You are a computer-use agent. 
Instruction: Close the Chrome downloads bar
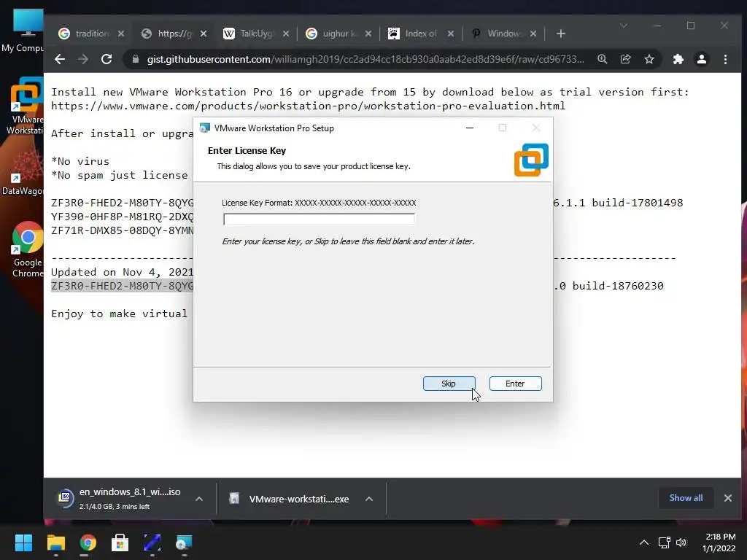pos(727,497)
